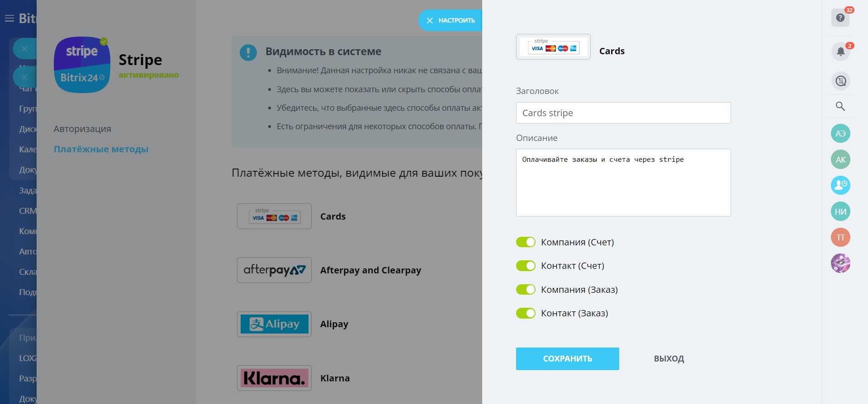The image size is (868, 404).
Task: Click the Заголовок input field
Action: click(x=623, y=113)
